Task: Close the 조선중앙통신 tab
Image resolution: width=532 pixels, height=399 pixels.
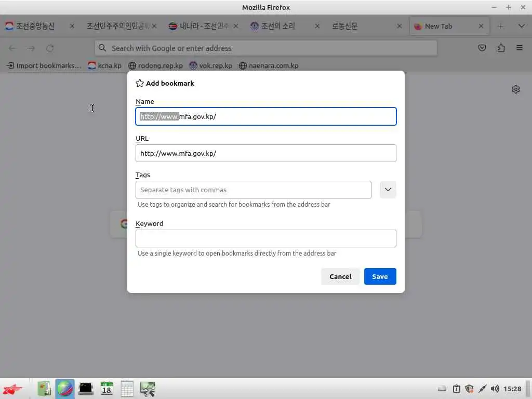Action: tap(72, 26)
